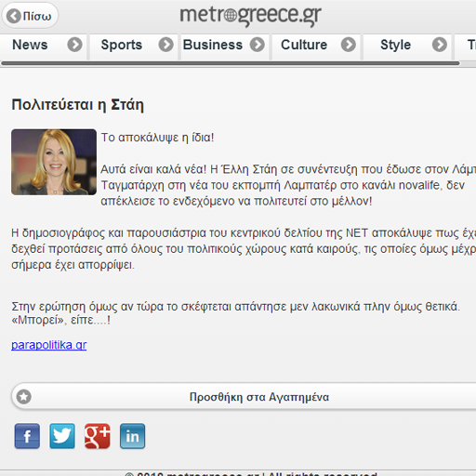Image resolution: width=476 pixels, height=476 pixels.
Task: Click the horizontal scrollbar under the menu
Action: coord(231,63)
